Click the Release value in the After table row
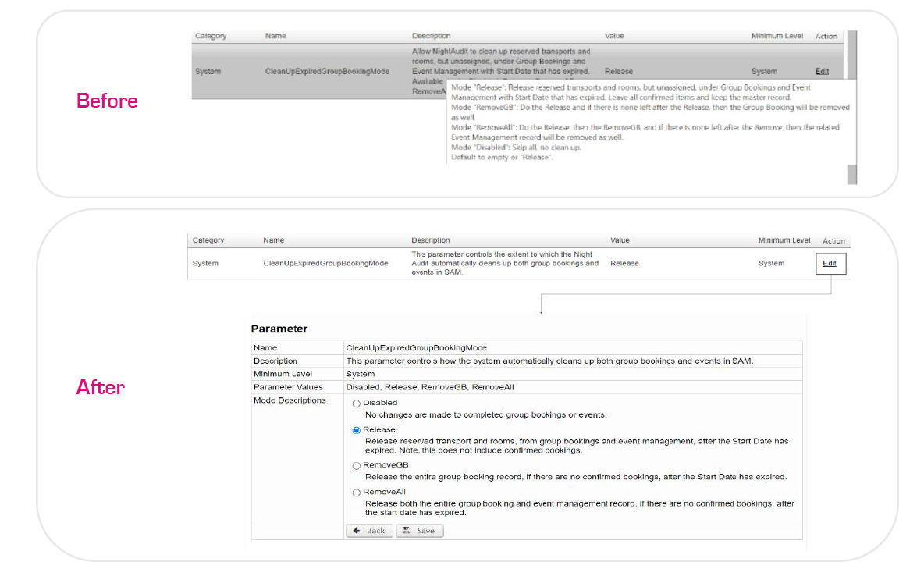 coord(624,264)
